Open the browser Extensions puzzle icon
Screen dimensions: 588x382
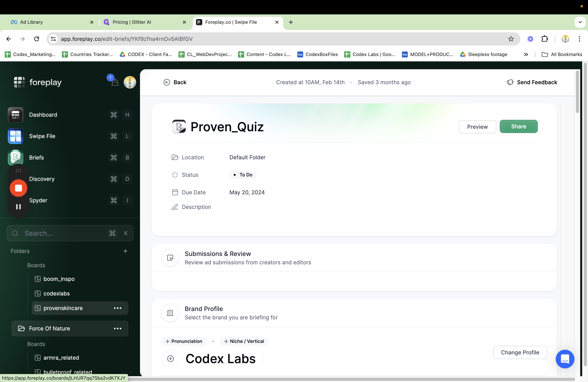pyautogui.click(x=545, y=39)
